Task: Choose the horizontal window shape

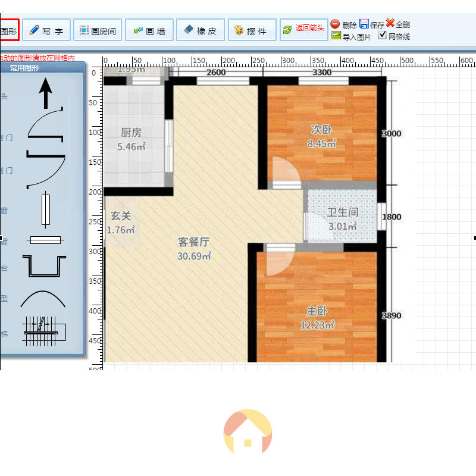Action: click(x=45, y=240)
